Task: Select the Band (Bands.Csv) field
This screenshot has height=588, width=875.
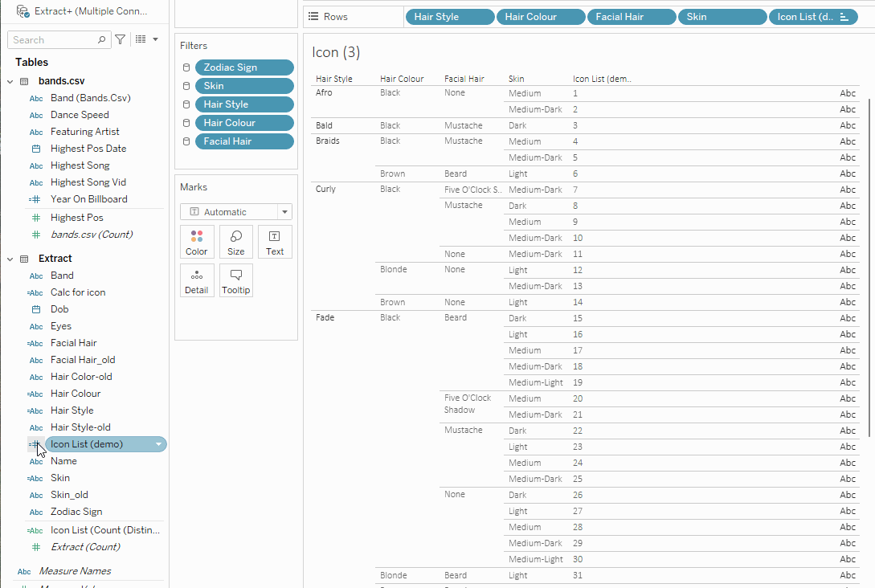Action: pyautogui.click(x=91, y=98)
